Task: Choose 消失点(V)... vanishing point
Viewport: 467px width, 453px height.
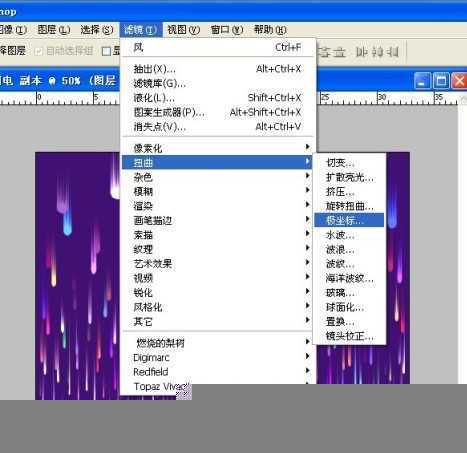Action: click(x=217, y=127)
